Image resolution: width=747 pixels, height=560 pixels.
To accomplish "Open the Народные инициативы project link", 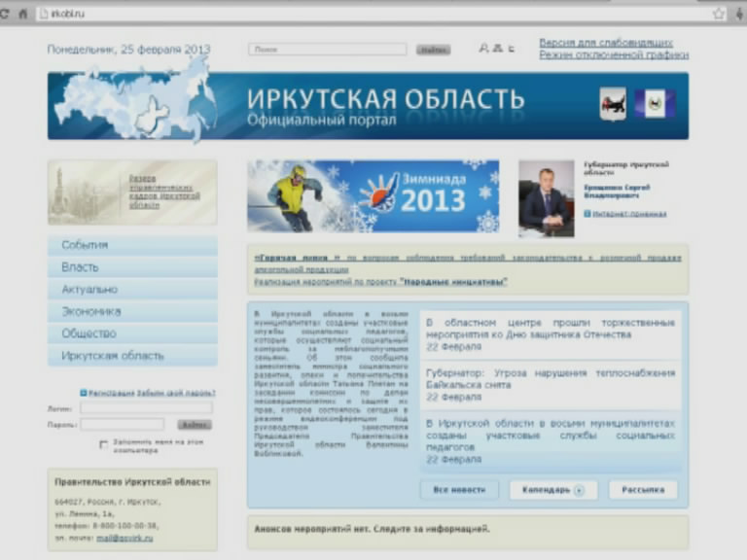I will coord(380,282).
